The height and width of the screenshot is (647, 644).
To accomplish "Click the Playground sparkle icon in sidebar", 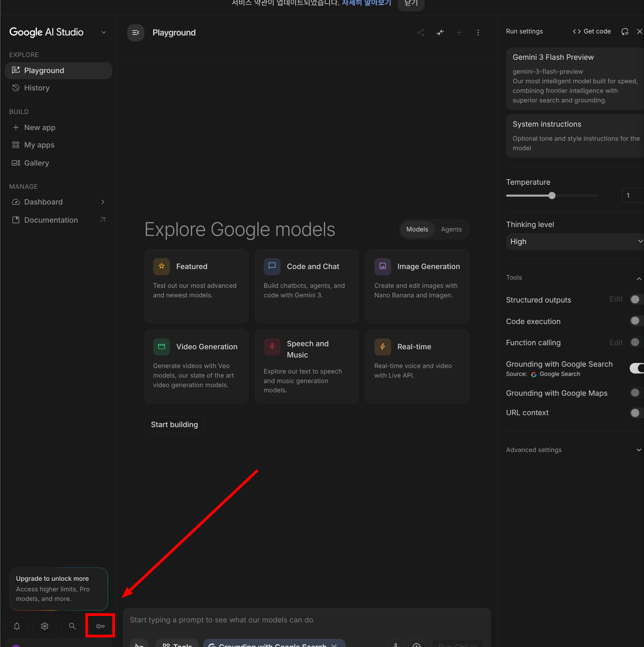I will coord(16,70).
